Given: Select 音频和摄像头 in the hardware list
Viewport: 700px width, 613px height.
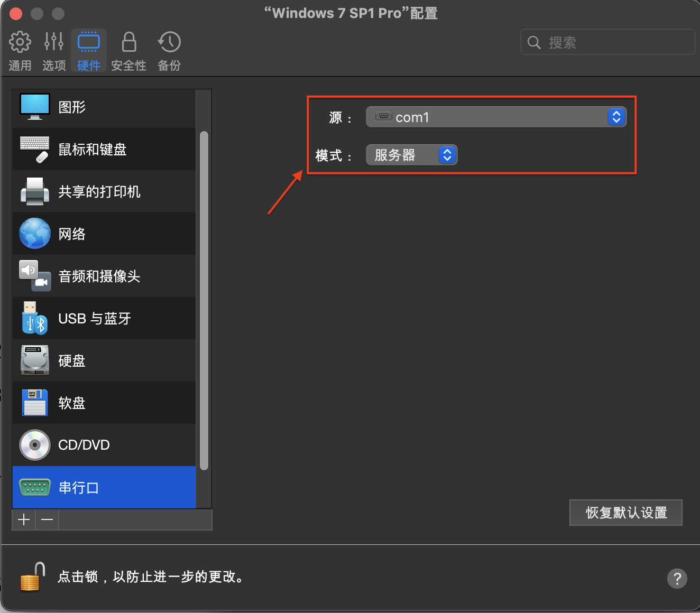Looking at the screenshot, I should [x=104, y=276].
